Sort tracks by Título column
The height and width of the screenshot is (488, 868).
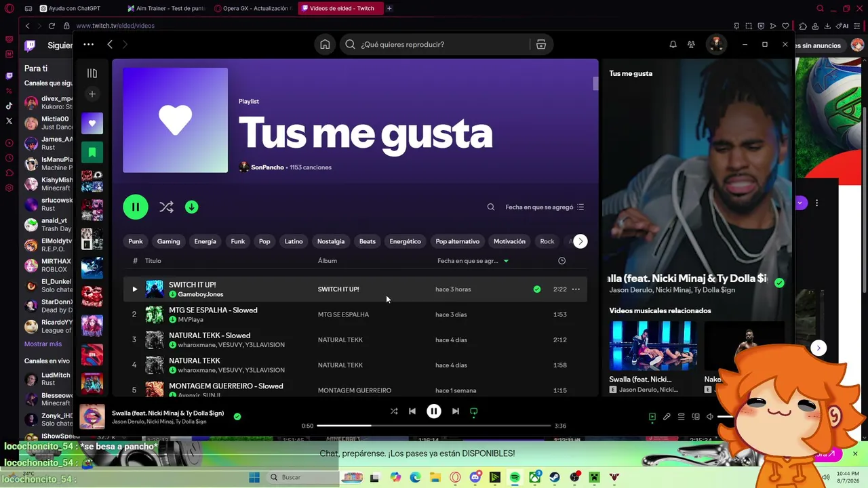click(153, 261)
